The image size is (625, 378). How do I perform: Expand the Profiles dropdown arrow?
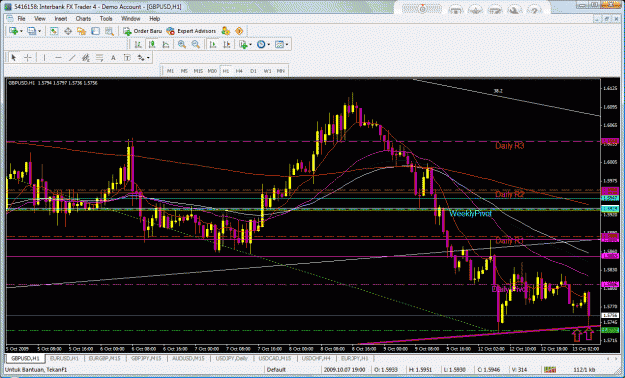(x=39, y=31)
